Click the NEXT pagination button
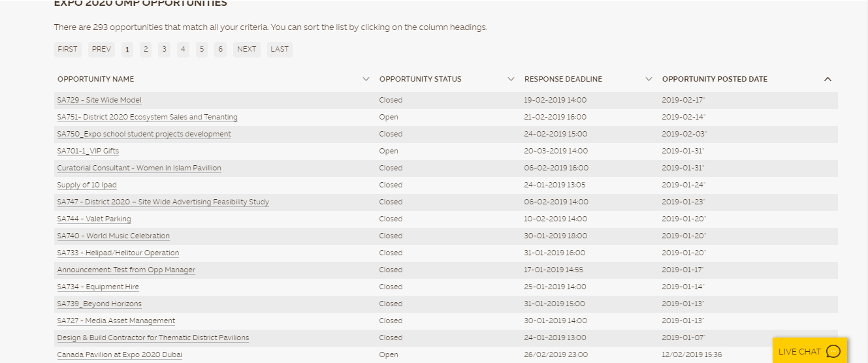Image resolution: width=868 pixels, height=363 pixels. pyautogui.click(x=246, y=49)
